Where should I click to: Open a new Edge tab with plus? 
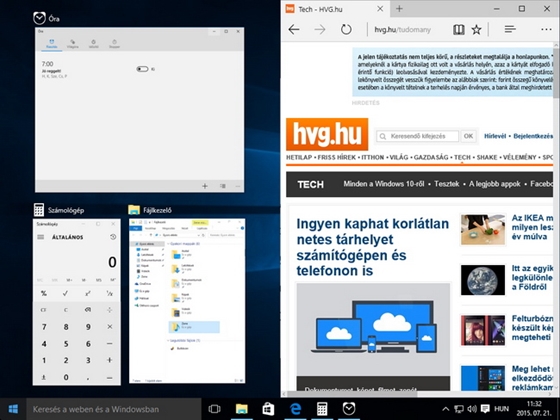(x=399, y=9)
